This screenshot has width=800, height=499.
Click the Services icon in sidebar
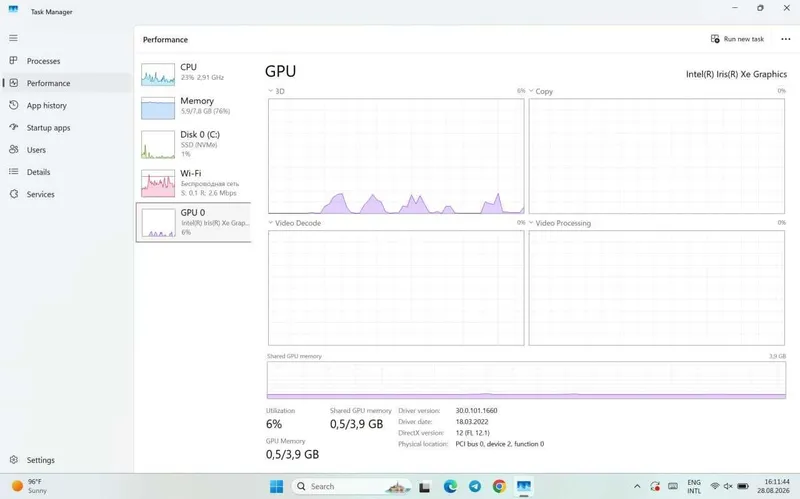pyautogui.click(x=14, y=194)
